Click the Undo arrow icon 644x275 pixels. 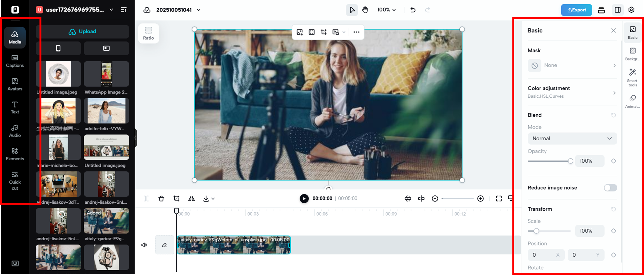point(413,10)
